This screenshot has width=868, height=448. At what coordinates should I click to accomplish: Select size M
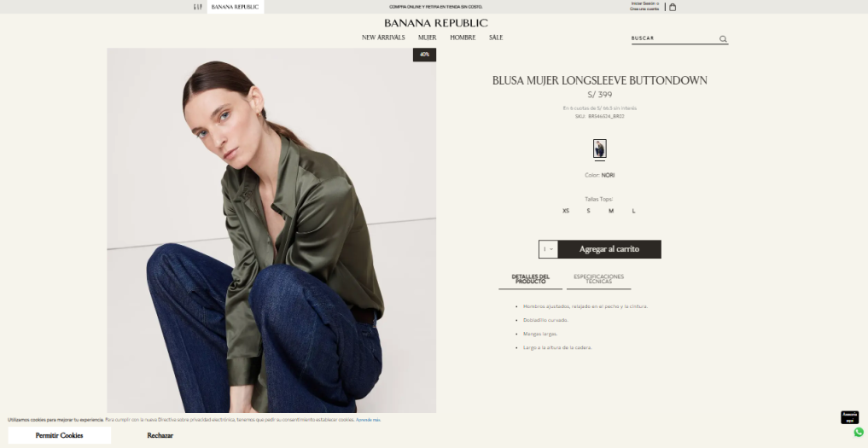(x=611, y=211)
